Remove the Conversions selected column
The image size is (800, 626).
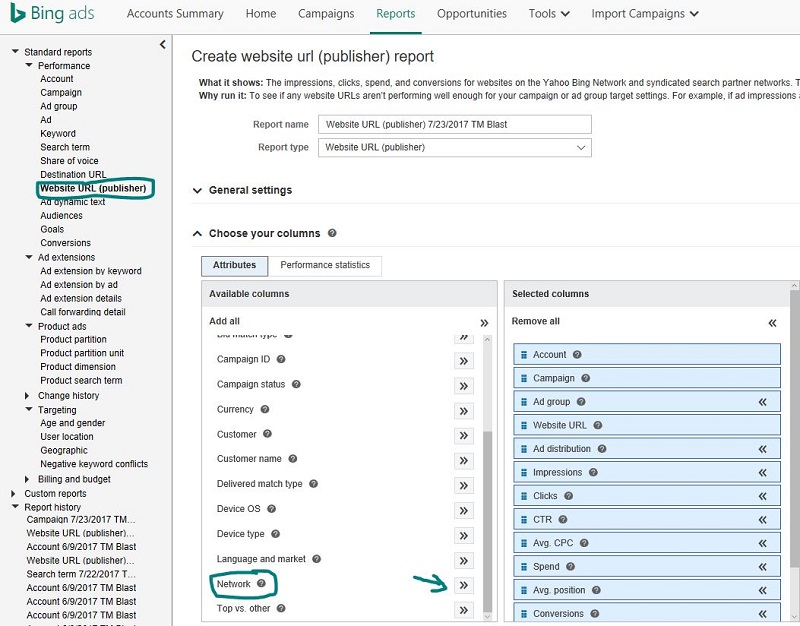click(x=762, y=614)
